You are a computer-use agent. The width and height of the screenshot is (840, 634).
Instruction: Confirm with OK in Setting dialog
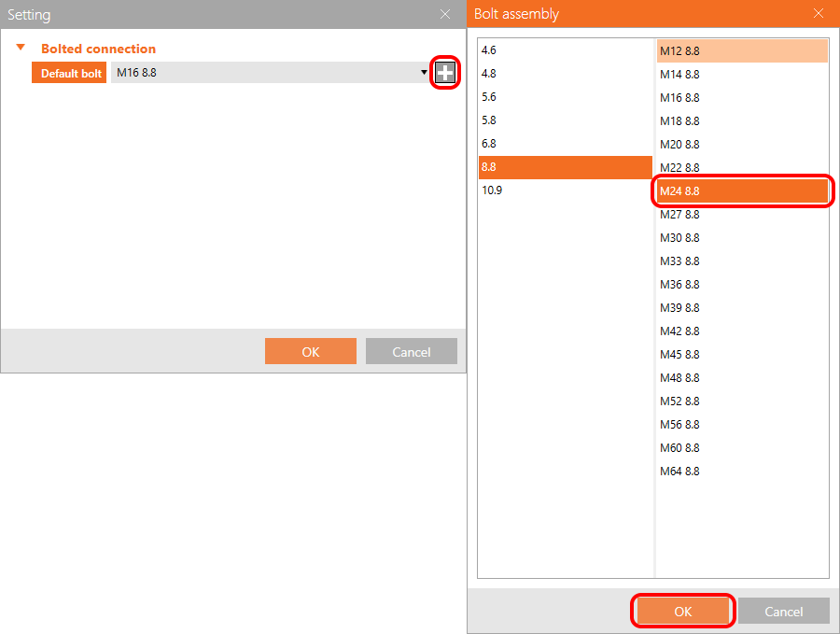[310, 351]
